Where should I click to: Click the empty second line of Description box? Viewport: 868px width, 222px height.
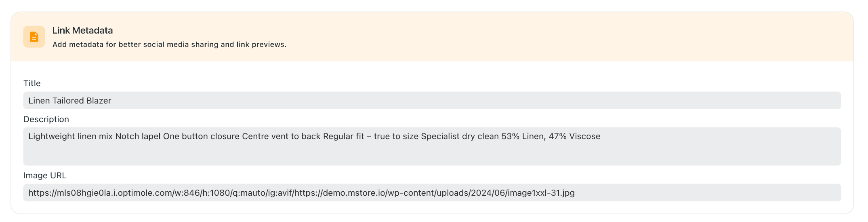click(432, 154)
